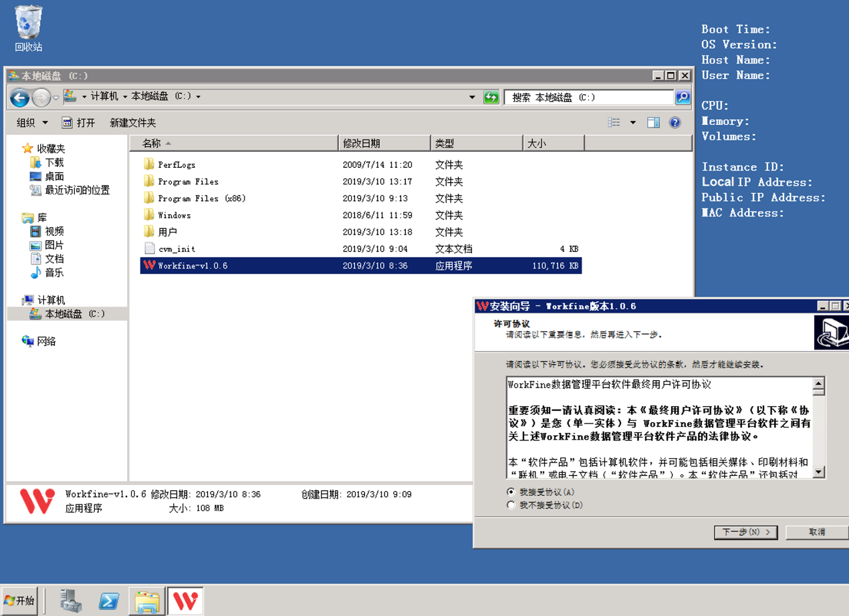This screenshot has height=616, width=849.
Task: Click 新建文件夹 in the toolbar
Action: 132,122
